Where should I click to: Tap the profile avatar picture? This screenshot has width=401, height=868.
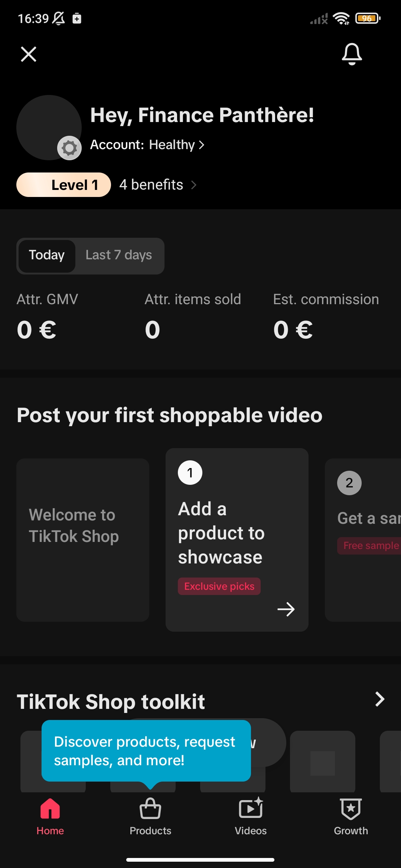click(x=49, y=128)
